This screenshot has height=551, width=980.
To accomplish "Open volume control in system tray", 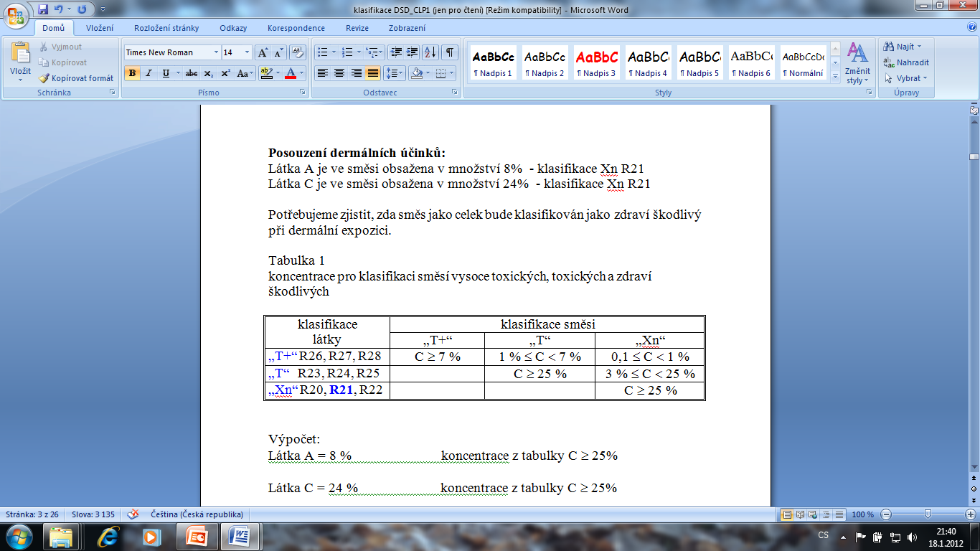I will point(912,537).
